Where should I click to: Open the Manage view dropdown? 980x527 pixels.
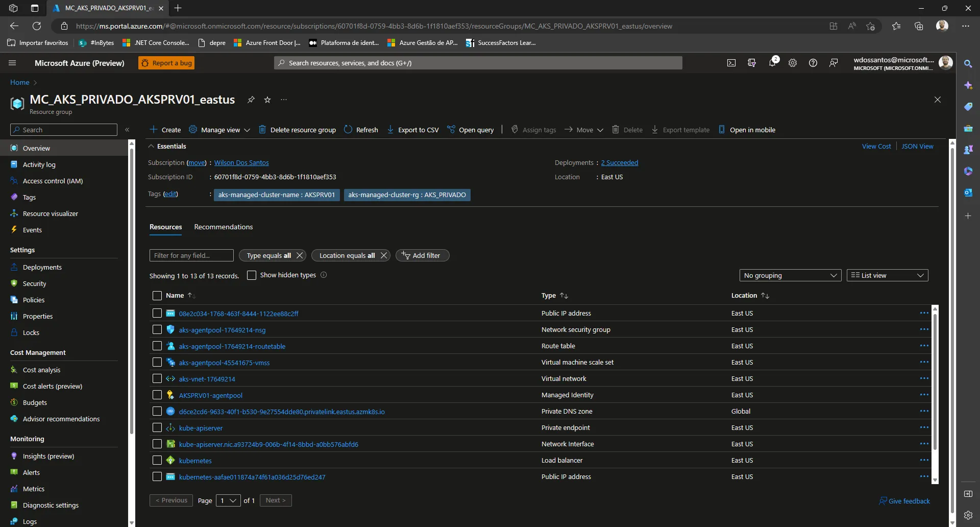(219, 130)
